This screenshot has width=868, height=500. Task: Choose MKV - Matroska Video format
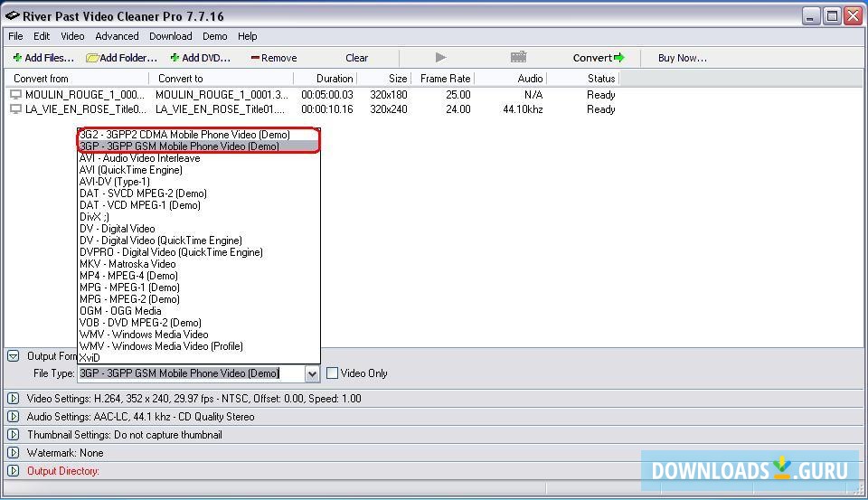tap(199, 264)
